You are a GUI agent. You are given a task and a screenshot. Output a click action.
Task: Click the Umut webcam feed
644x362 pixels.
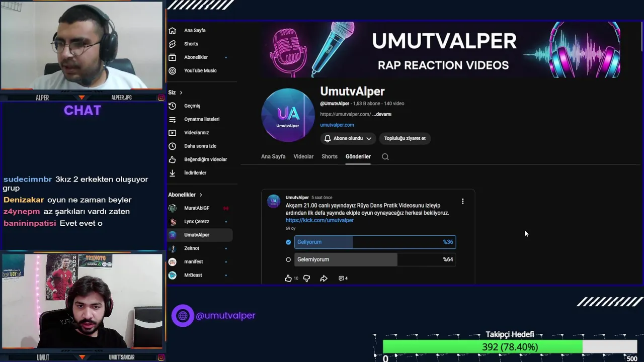(82, 301)
